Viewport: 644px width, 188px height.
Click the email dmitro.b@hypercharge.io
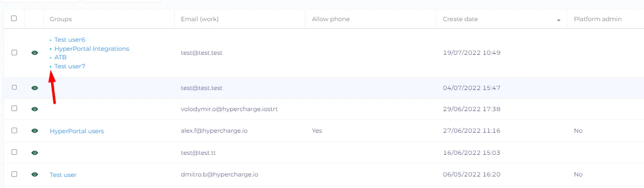220,174
